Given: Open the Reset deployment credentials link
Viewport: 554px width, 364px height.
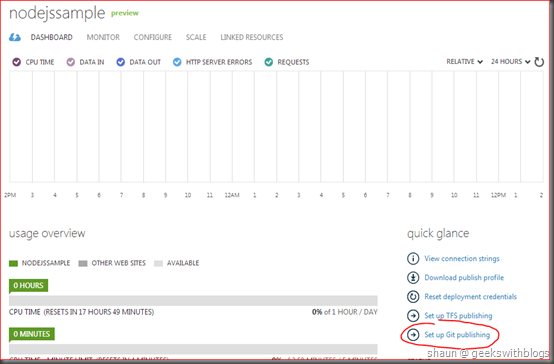Looking at the screenshot, I should (x=471, y=297).
